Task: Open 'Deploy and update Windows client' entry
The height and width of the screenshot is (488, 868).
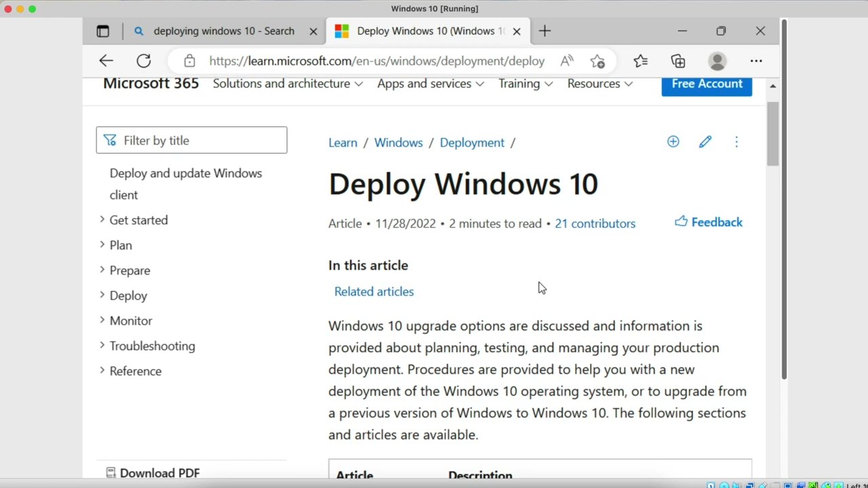Action: pos(186,184)
